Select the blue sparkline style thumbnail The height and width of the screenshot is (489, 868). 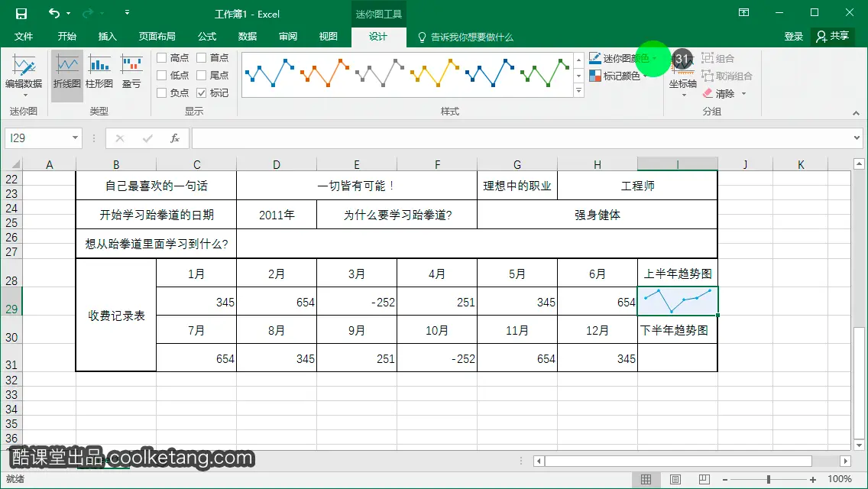[x=270, y=73]
